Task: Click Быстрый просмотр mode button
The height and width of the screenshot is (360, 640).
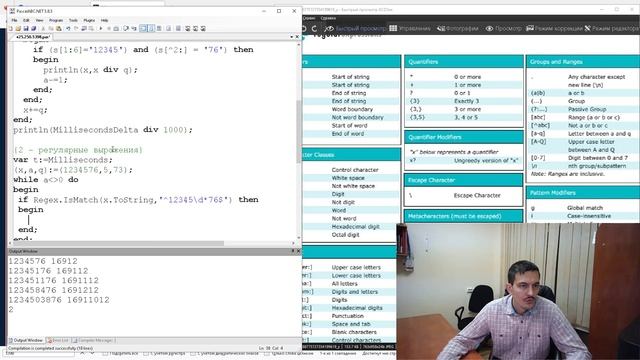Action: tap(355, 29)
